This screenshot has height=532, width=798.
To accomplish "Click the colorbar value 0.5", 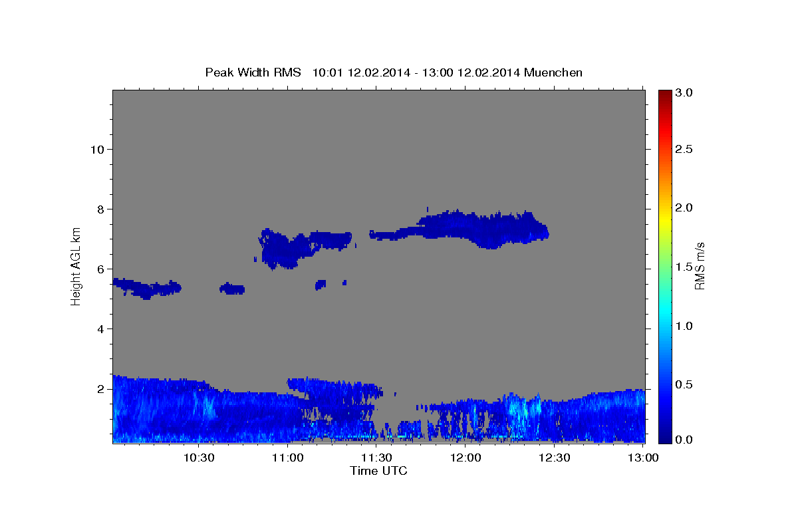I will click(685, 385).
